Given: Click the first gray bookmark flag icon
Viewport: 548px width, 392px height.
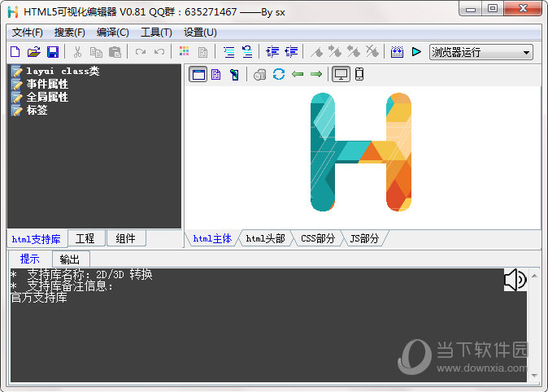Looking at the screenshot, I should [317, 52].
